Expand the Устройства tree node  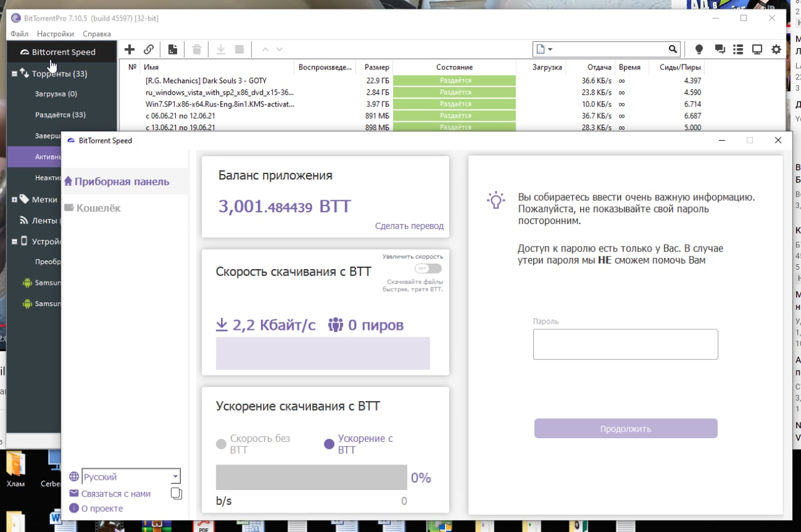14,241
